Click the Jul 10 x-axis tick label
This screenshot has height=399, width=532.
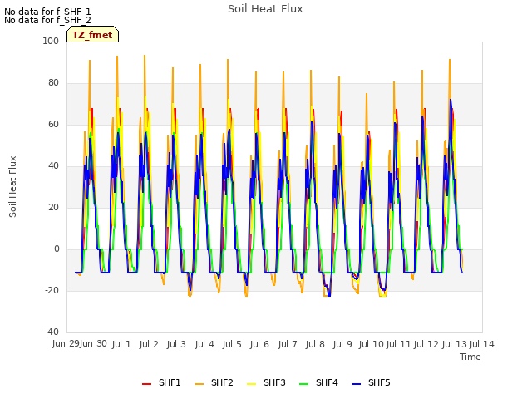coord(372,344)
